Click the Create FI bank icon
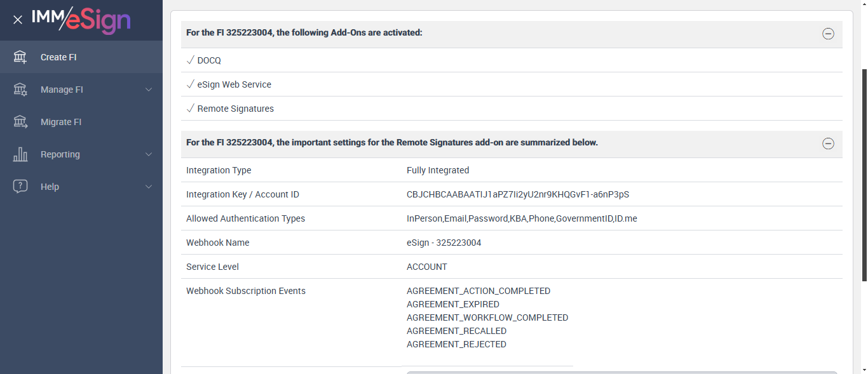 20,57
